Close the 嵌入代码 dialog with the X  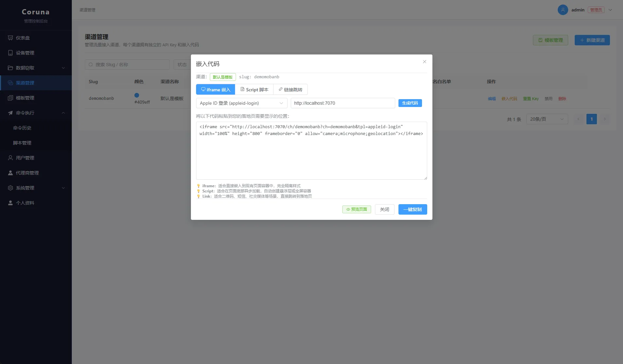[x=425, y=62]
